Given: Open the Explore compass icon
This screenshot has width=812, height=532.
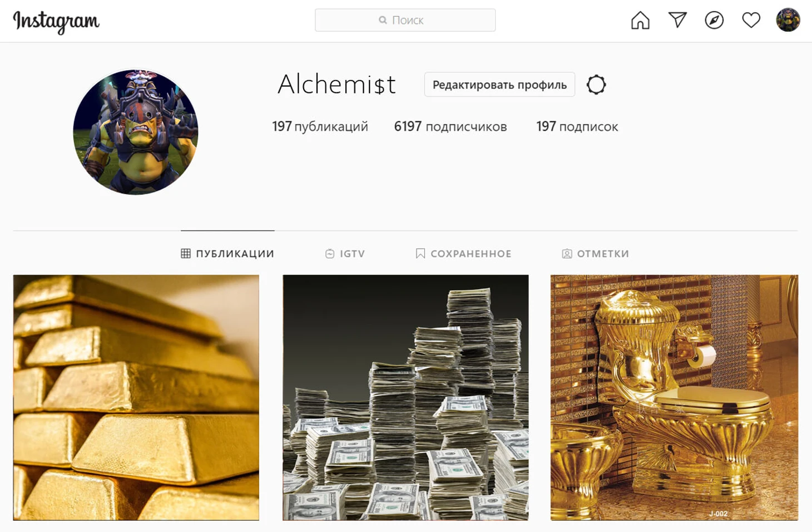Looking at the screenshot, I should point(714,21).
